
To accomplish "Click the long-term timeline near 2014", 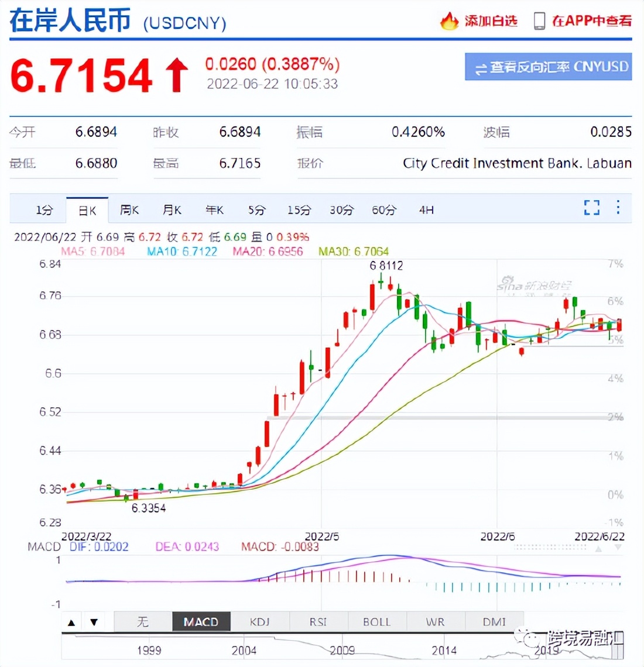I will pos(445,650).
